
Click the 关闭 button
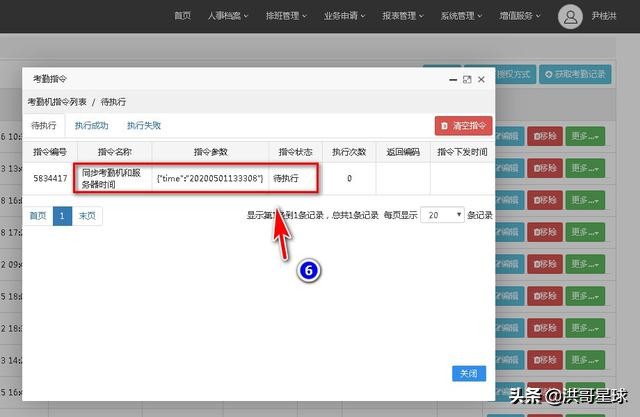point(469,373)
